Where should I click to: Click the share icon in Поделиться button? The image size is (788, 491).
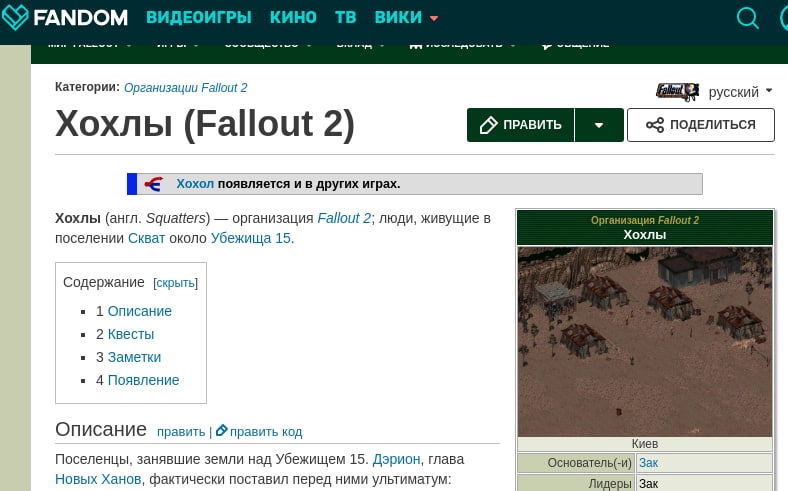pyautogui.click(x=654, y=125)
